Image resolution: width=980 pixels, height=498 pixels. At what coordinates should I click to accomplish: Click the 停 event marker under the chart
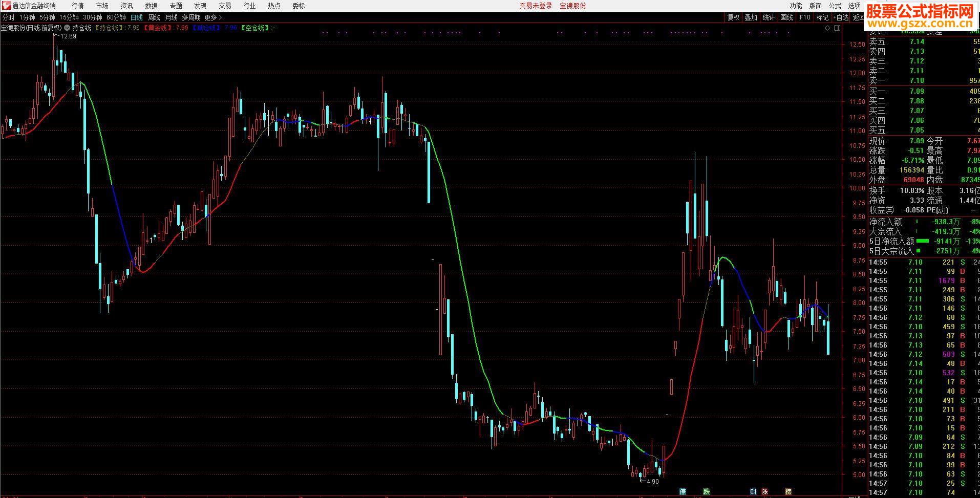pos(683,492)
